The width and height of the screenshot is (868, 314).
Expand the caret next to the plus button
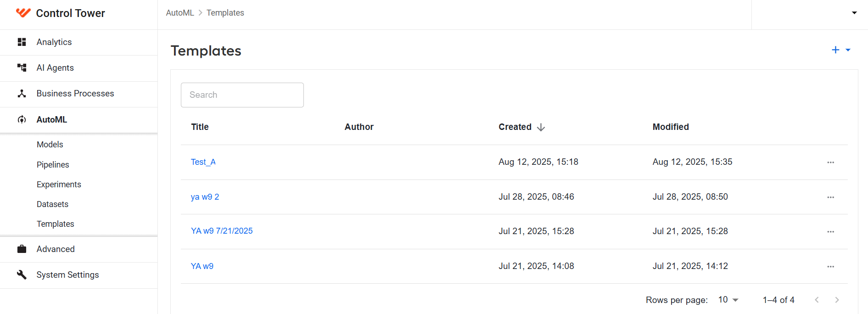pos(848,50)
